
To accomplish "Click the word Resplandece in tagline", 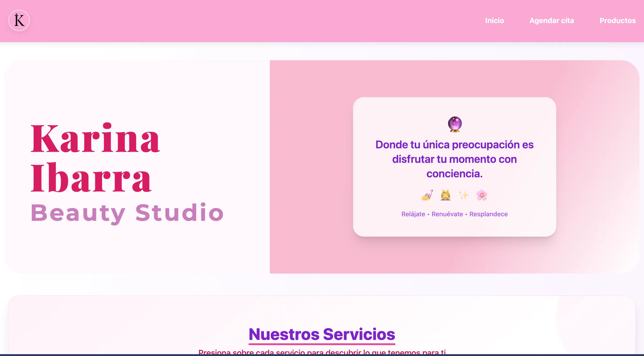I will (x=488, y=214).
